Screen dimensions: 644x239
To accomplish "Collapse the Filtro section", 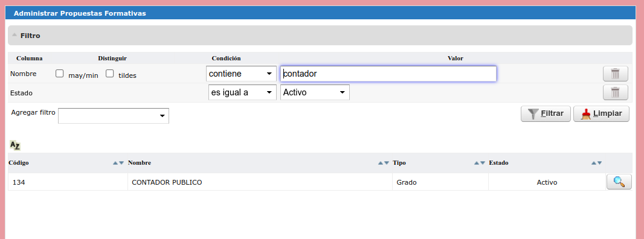I will (x=14, y=36).
